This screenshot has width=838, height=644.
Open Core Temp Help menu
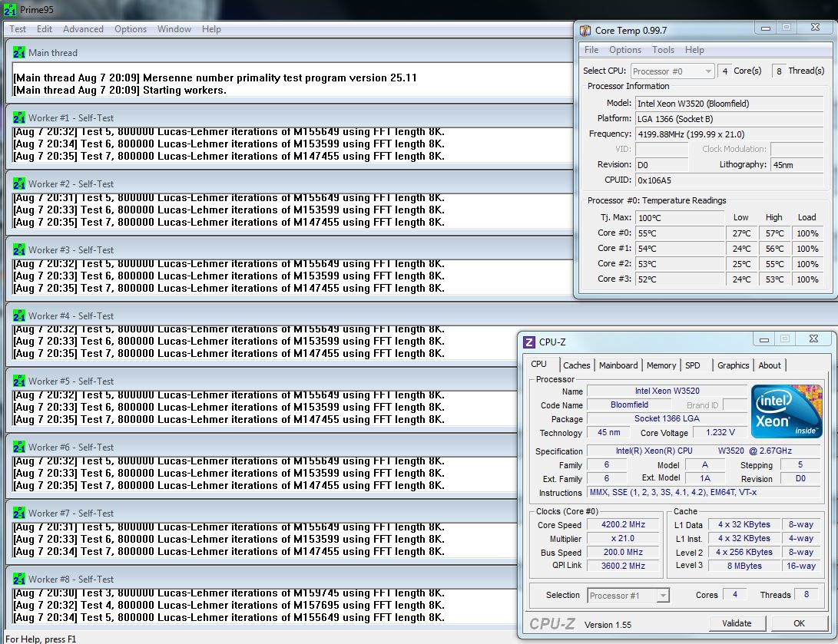pyautogui.click(x=695, y=50)
